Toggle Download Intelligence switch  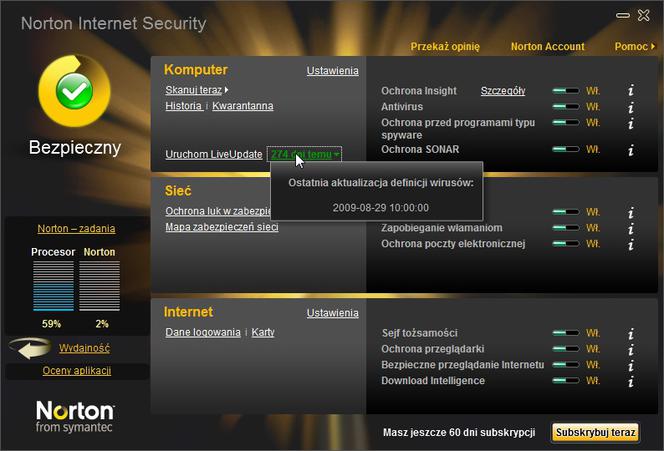pos(566,380)
